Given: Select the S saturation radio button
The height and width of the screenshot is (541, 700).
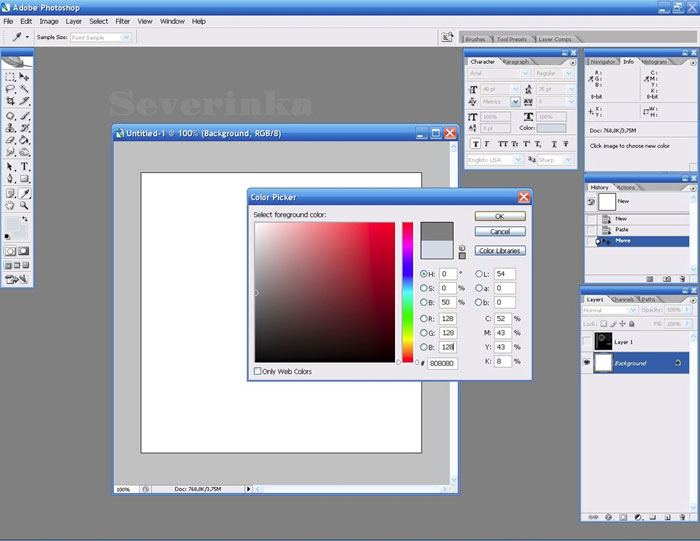Looking at the screenshot, I should pos(424,288).
